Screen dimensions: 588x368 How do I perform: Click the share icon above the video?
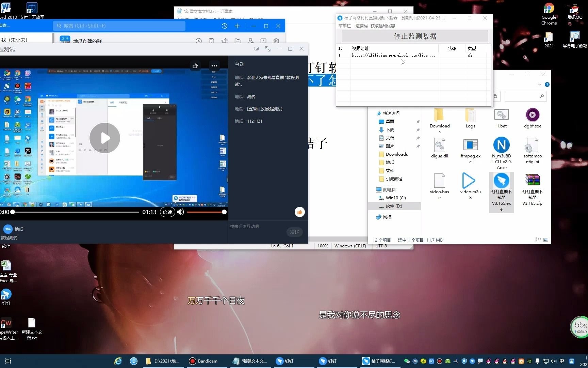click(x=195, y=66)
